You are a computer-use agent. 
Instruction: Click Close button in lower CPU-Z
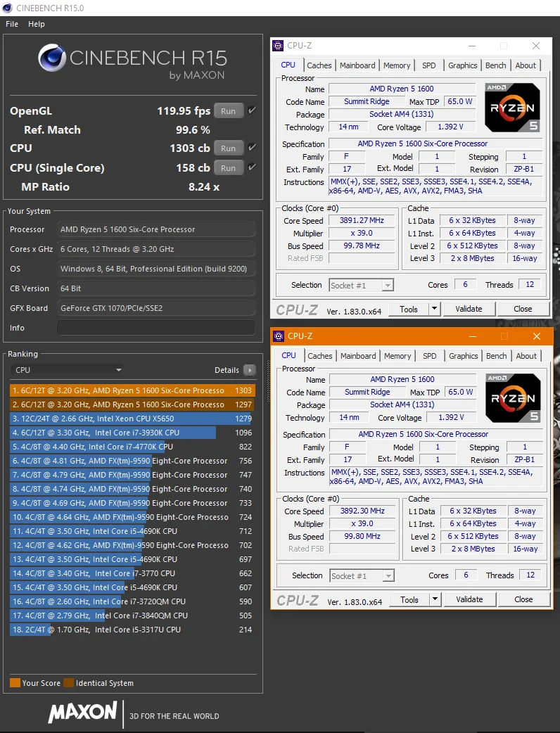click(523, 600)
